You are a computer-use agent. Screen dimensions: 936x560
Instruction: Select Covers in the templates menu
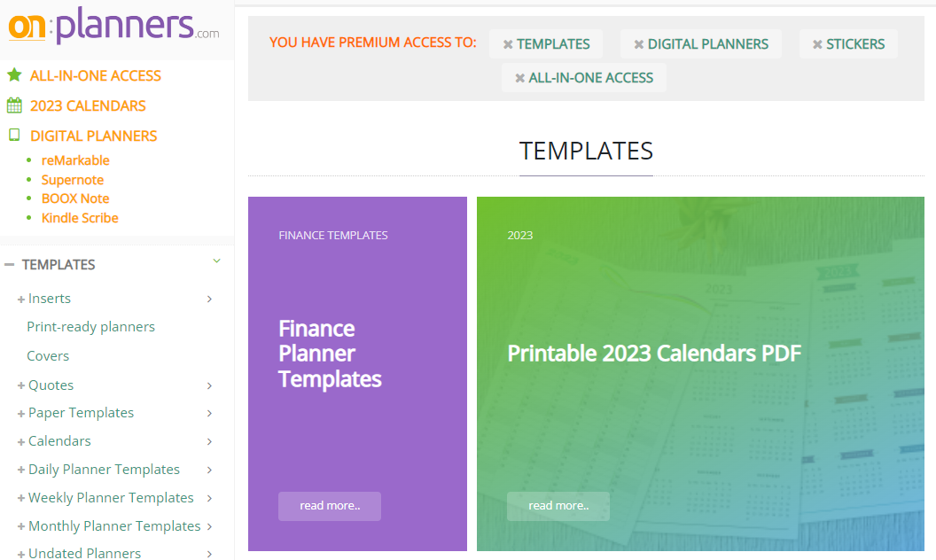pos(48,356)
